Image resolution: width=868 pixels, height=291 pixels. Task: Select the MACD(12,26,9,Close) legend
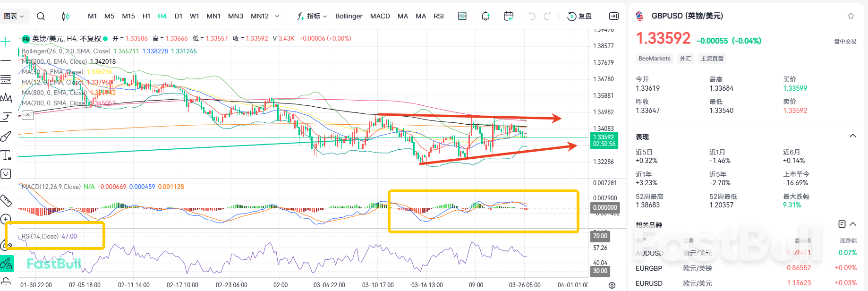click(x=51, y=187)
